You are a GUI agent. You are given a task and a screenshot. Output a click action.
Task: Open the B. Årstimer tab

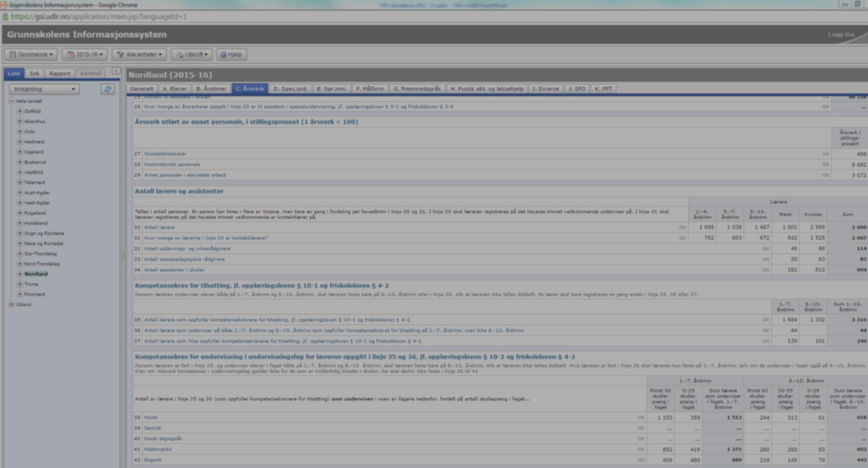click(211, 88)
